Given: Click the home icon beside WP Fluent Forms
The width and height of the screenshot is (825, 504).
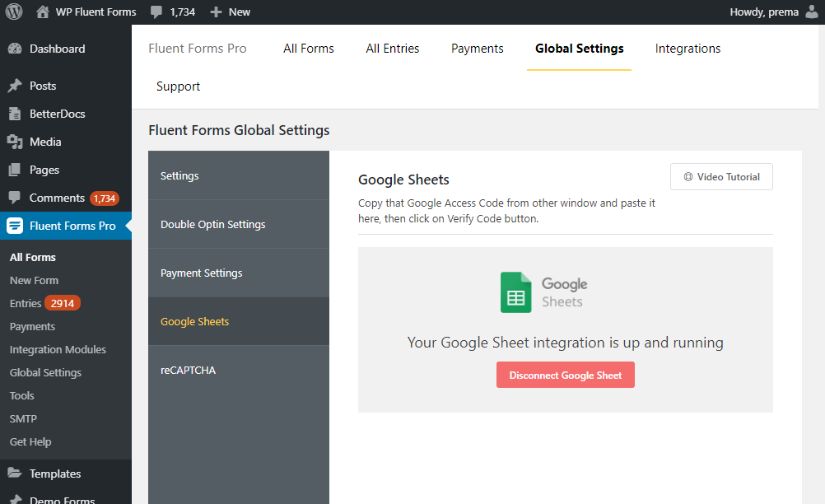Looking at the screenshot, I should point(43,12).
